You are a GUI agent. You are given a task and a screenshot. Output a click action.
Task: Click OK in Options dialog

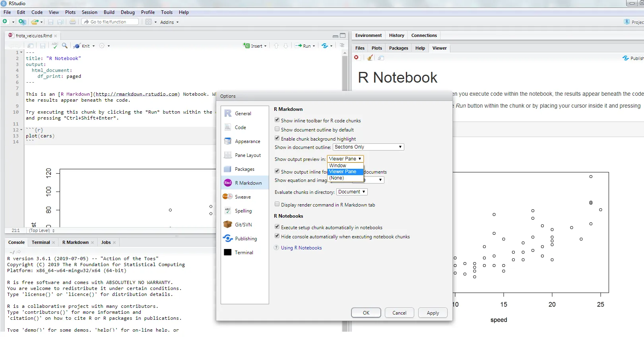click(x=366, y=313)
